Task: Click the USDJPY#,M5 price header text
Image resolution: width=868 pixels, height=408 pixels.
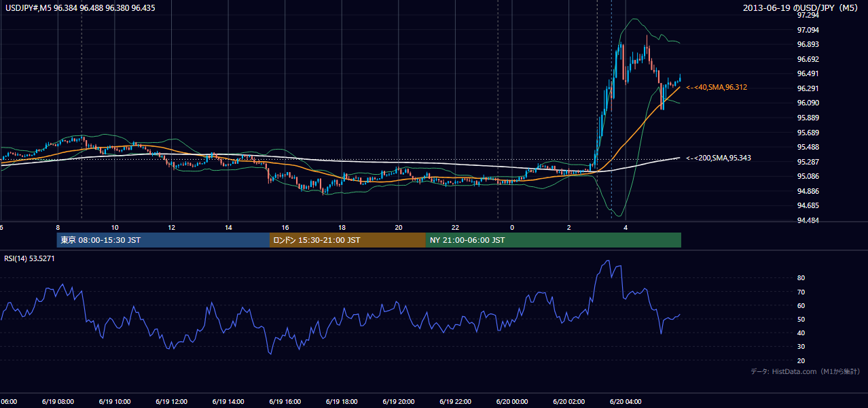Action: point(80,8)
